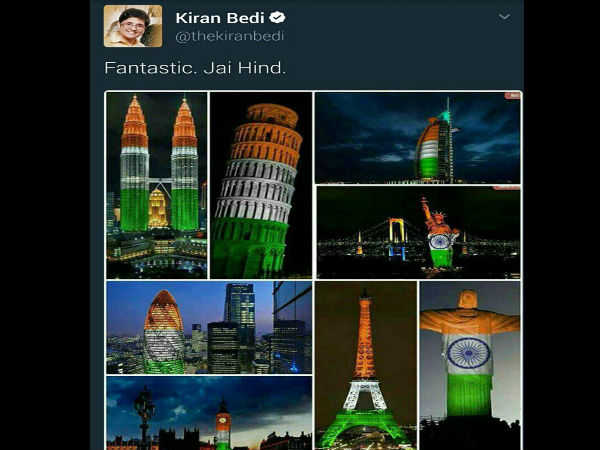The width and height of the screenshot is (600, 450).
Task: Click the Ashoka Chakra on Statue of Liberty
Action: click(440, 242)
